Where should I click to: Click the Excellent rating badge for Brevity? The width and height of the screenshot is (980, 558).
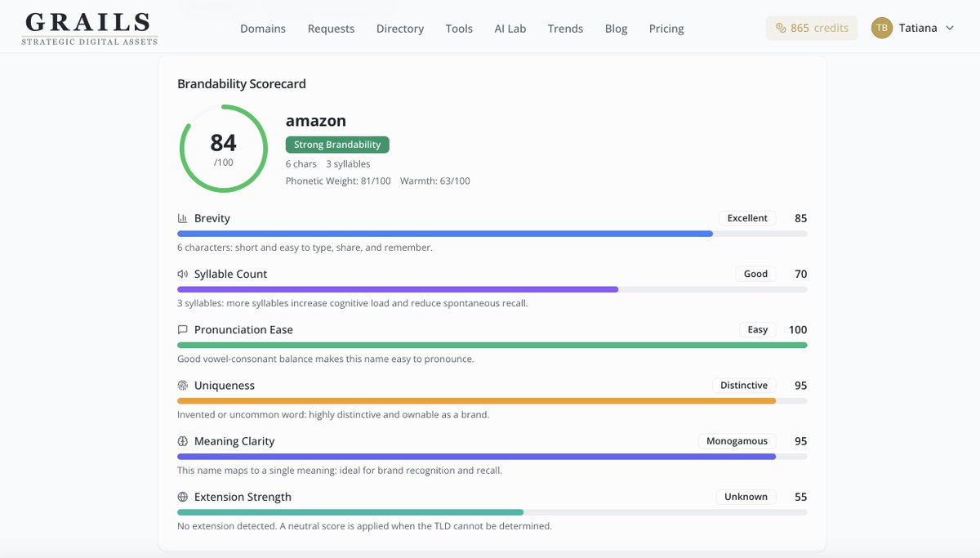coord(747,218)
